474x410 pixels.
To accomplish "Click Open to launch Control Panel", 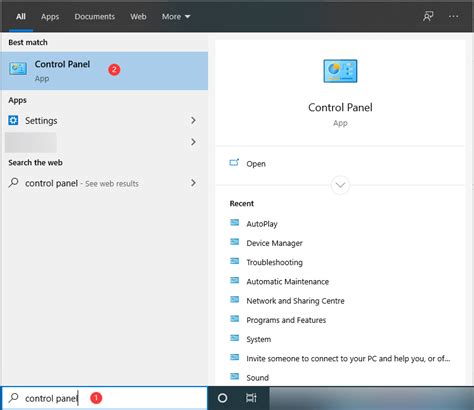I will coord(256,164).
